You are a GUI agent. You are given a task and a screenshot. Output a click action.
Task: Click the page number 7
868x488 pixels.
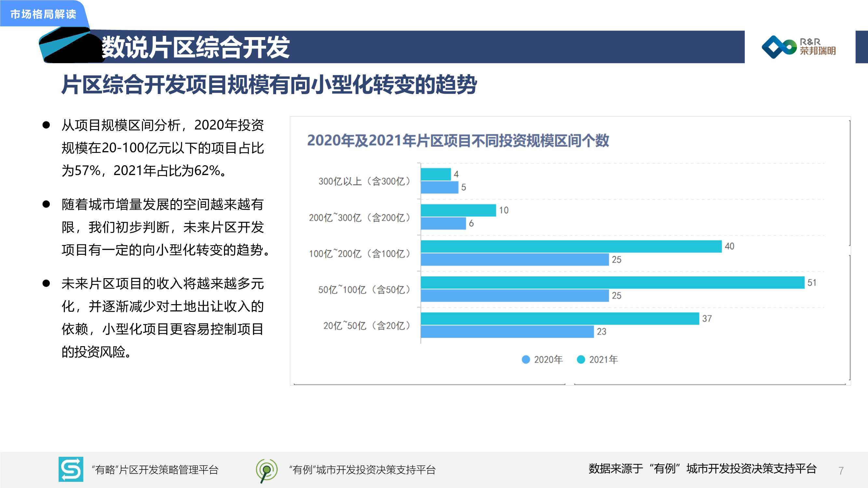coord(841,470)
